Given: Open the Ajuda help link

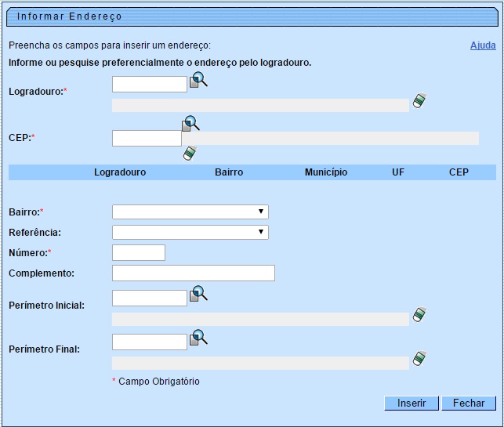Looking at the screenshot, I should point(482,45).
